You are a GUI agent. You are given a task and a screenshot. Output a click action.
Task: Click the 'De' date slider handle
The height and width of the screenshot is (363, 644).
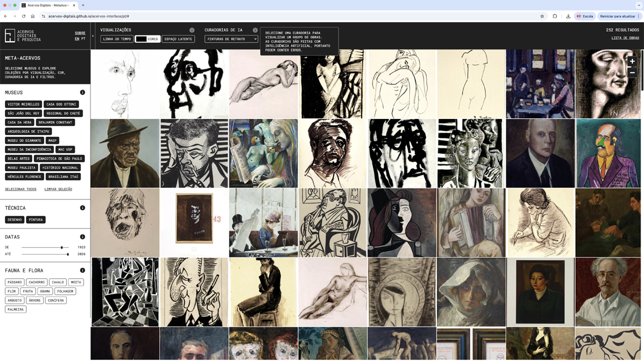point(62,247)
